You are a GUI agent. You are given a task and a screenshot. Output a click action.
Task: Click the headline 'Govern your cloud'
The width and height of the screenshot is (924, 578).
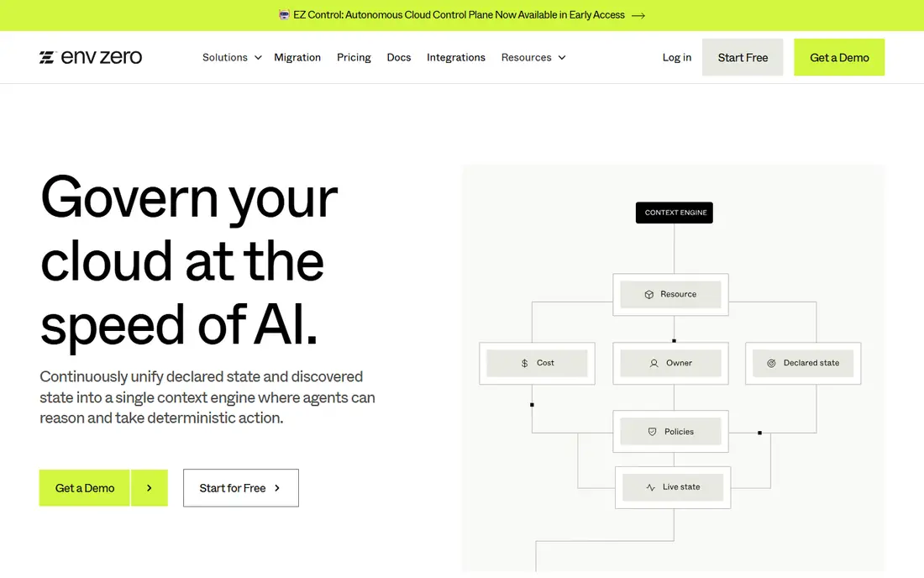pos(188,261)
